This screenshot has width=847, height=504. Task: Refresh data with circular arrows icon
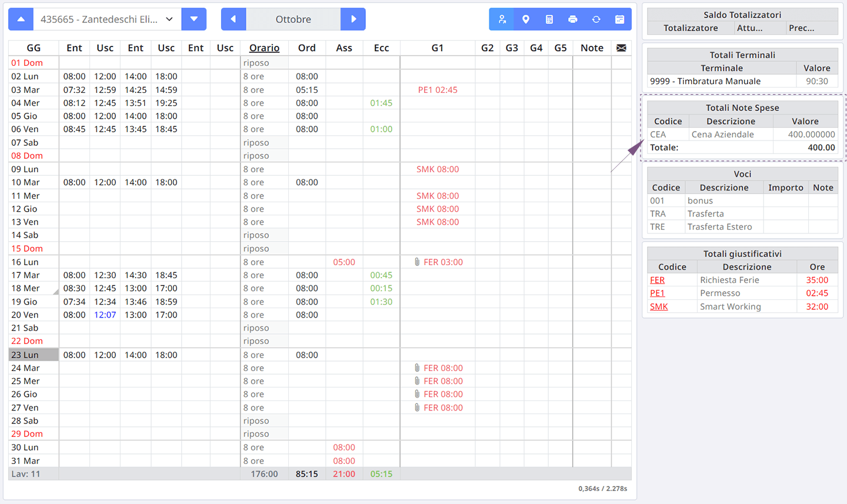tap(596, 19)
